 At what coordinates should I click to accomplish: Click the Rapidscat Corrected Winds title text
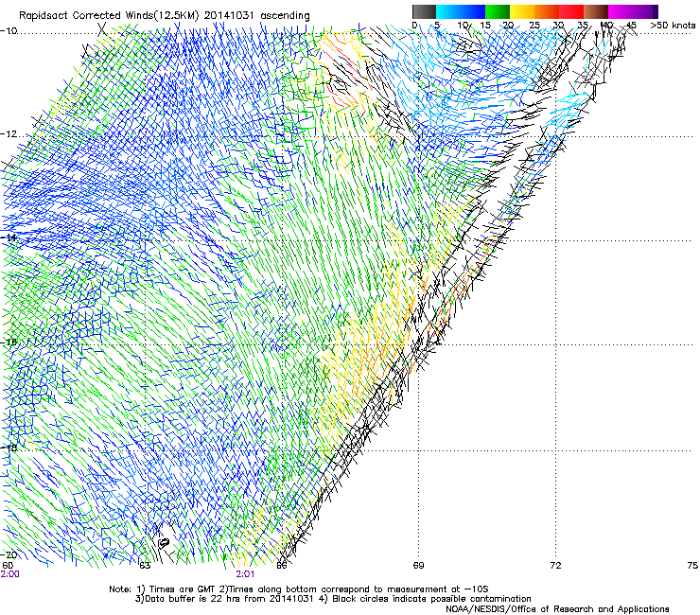[x=165, y=15]
